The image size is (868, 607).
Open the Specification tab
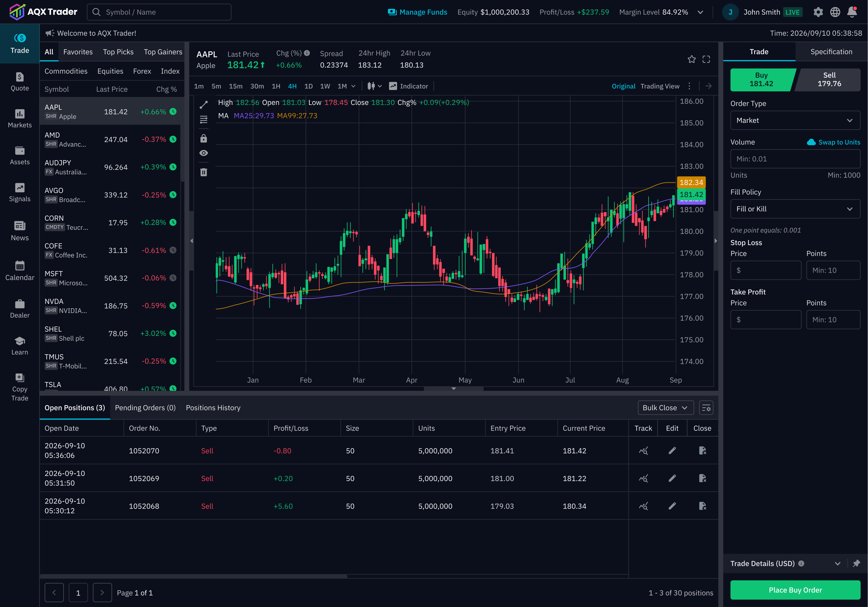tap(831, 52)
